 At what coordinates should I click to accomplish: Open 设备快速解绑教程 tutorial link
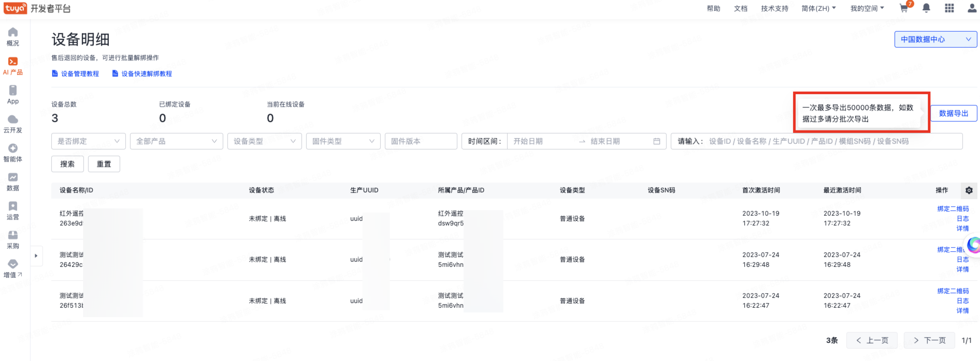point(142,74)
